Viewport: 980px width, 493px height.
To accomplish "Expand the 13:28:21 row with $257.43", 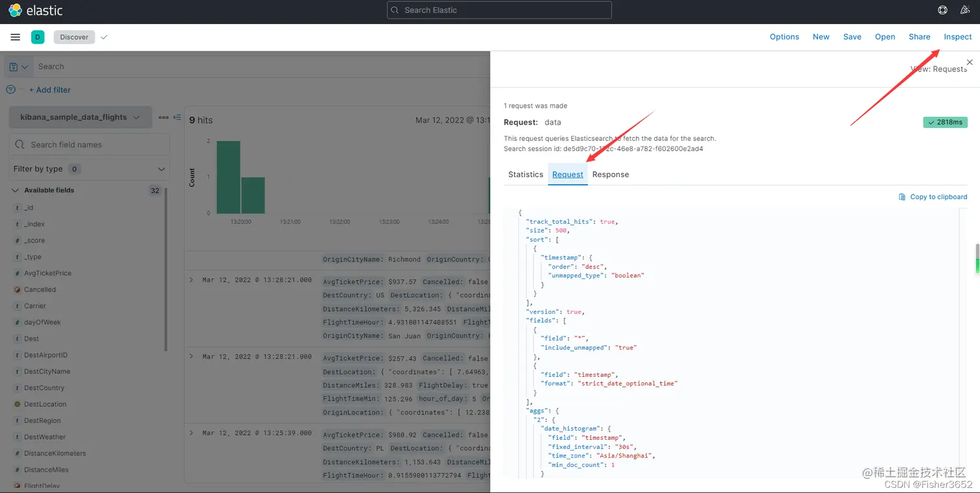I will click(x=191, y=357).
